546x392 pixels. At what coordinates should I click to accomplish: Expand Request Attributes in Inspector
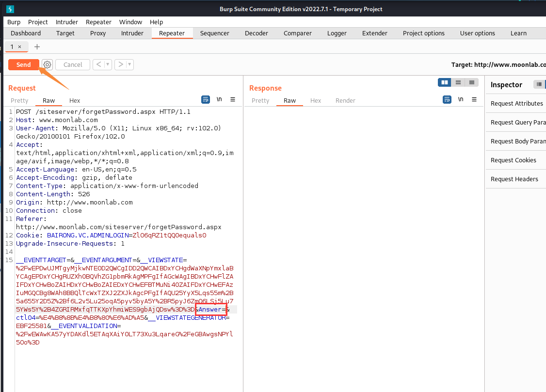pos(516,103)
